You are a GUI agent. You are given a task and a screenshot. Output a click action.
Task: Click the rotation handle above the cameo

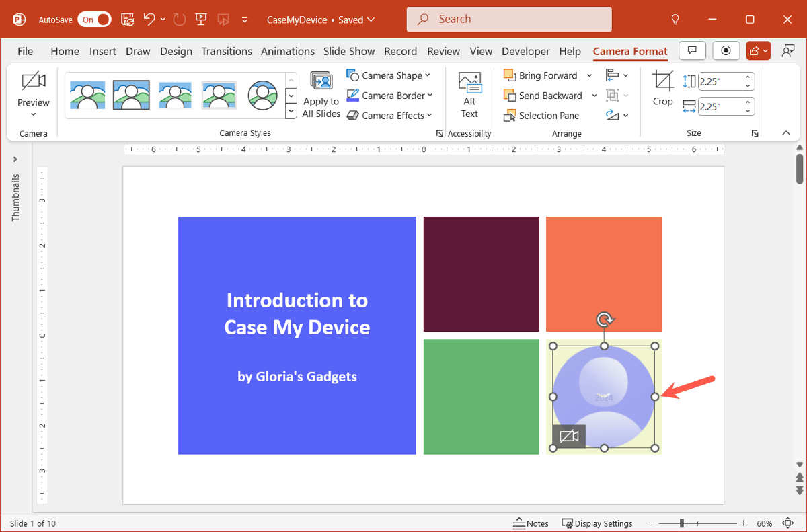tap(605, 319)
